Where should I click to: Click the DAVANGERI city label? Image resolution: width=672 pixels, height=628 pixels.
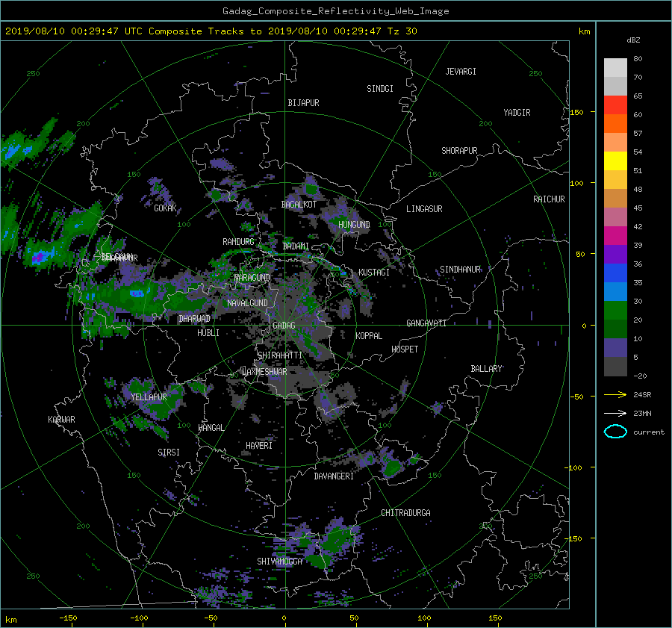click(334, 476)
